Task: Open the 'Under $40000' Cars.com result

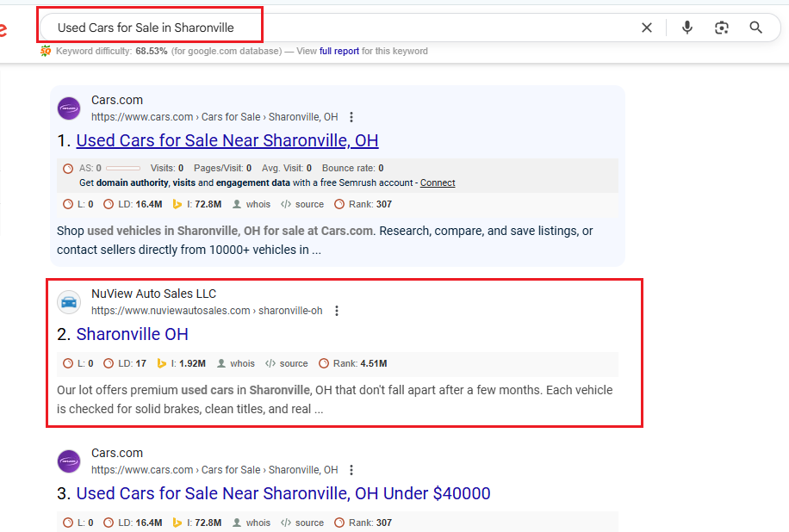Action: tap(283, 493)
